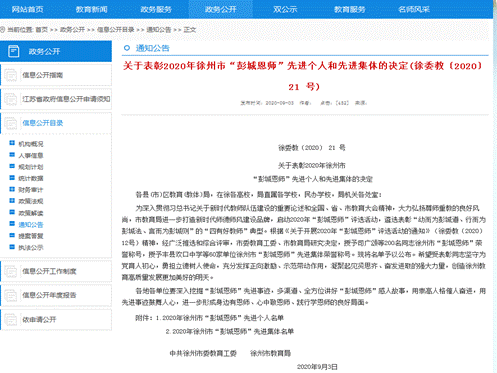Click the 信息公开目录 breadcrumb link
The image size is (497, 373).
click(x=116, y=30)
